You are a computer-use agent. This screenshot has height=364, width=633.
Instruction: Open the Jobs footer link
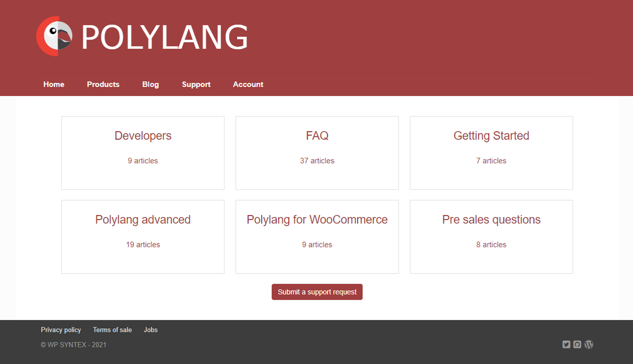pyautogui.click(x=151, y=330)
